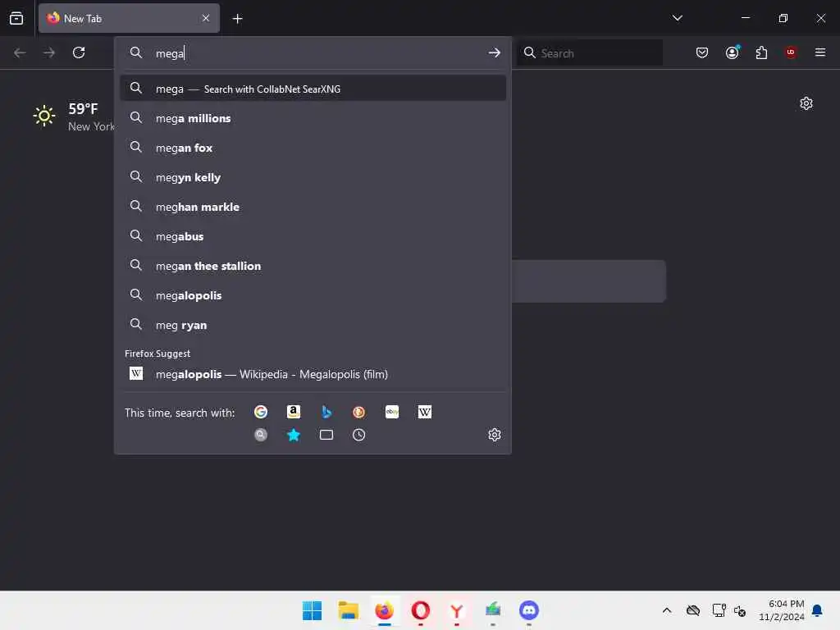Open the taskbar clock showing 6:04 PM
840x630 pixels.
pyautogui.click(x=781, y=610)
